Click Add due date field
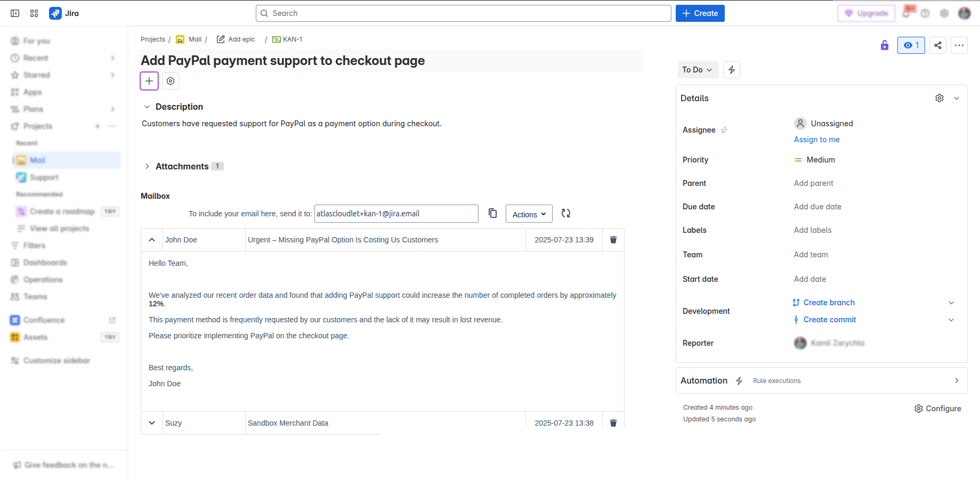The image size is (980, 480). click(818, 207)
